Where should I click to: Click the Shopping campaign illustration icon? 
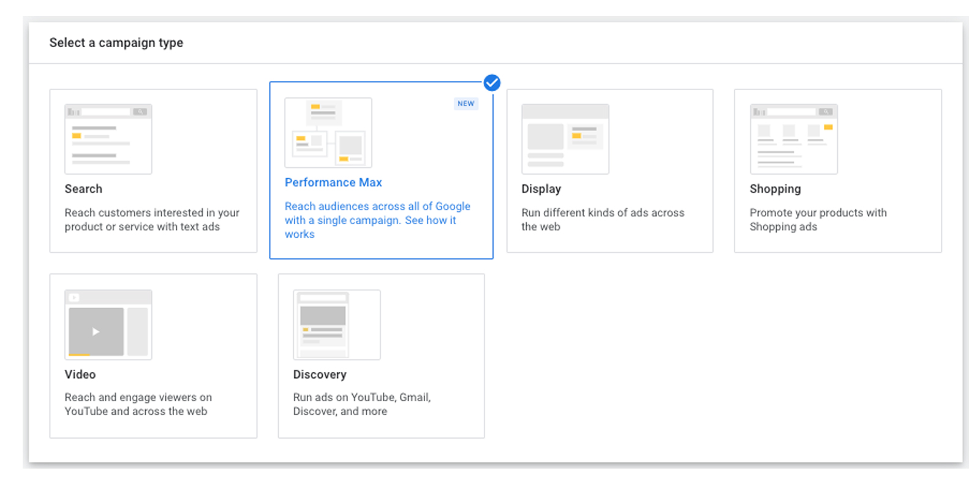(x=793, y=139)
